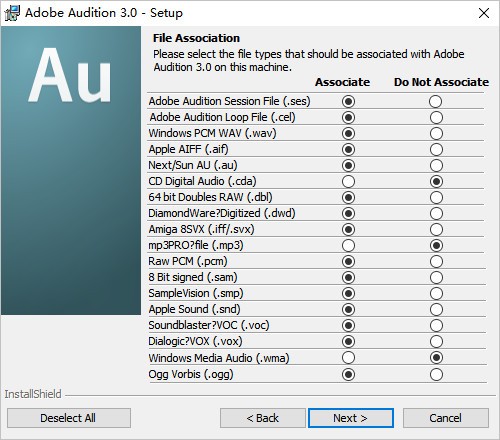
Task: Click the Deselect All button
Action: click(69, 418)
